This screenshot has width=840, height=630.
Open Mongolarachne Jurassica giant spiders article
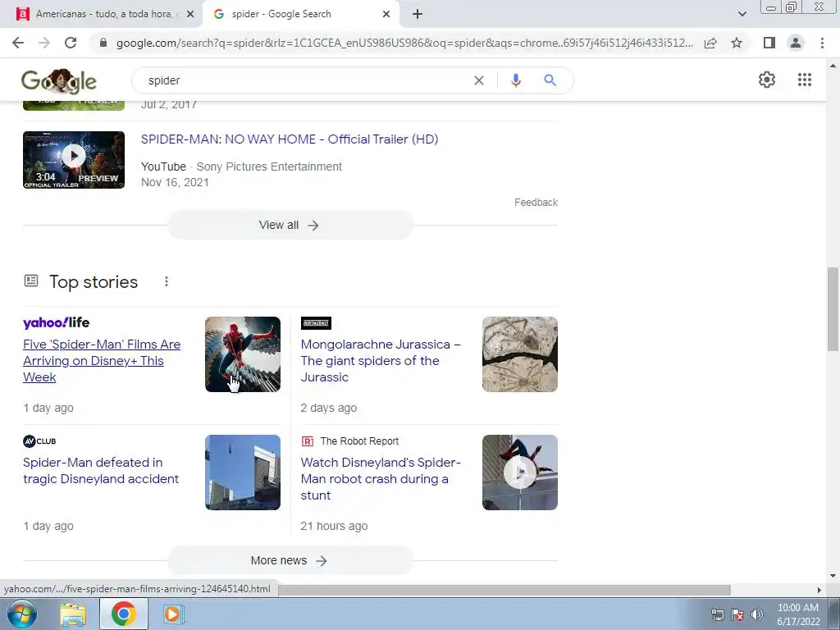coord(381,361)
